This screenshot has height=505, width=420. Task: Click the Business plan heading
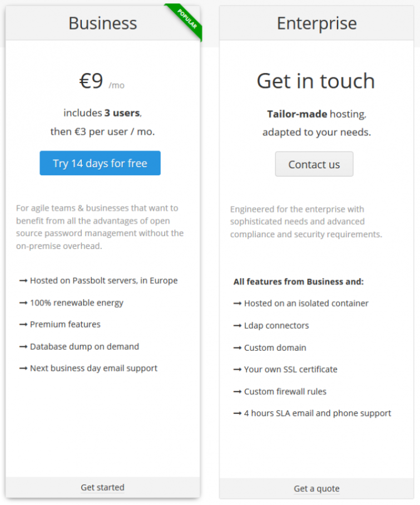[103, 23]
